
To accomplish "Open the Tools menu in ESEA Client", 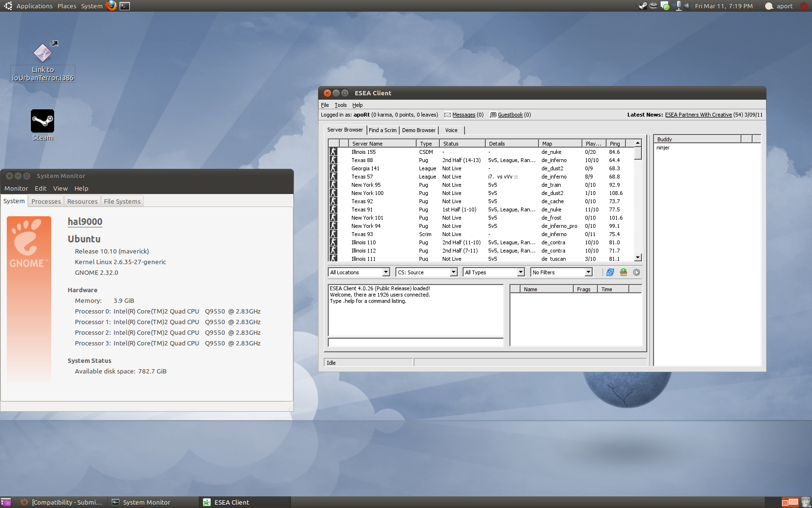I will (341, 105).
